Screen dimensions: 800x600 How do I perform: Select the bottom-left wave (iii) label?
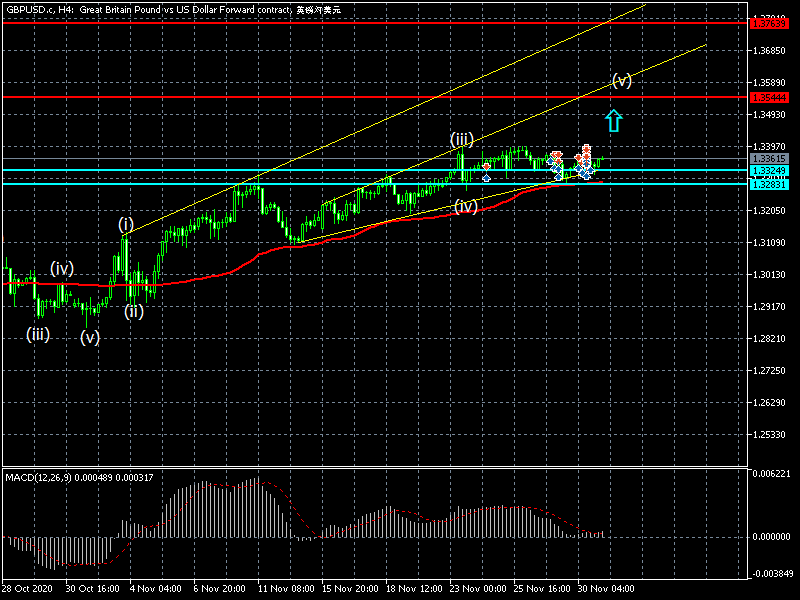click(38, 335)
